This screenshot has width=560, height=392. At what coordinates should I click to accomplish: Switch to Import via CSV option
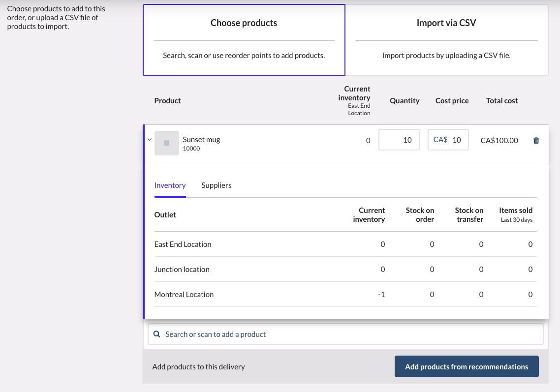pyautogui.click(x=446, y=40)
